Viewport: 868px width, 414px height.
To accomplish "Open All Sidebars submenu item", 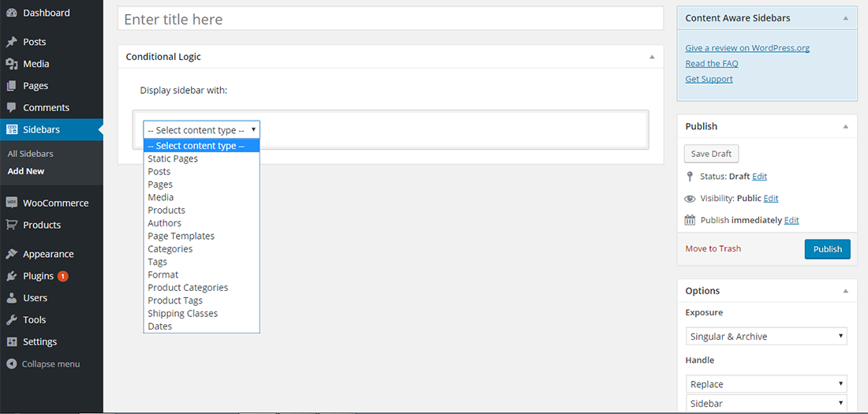I will tap(31, 154).
